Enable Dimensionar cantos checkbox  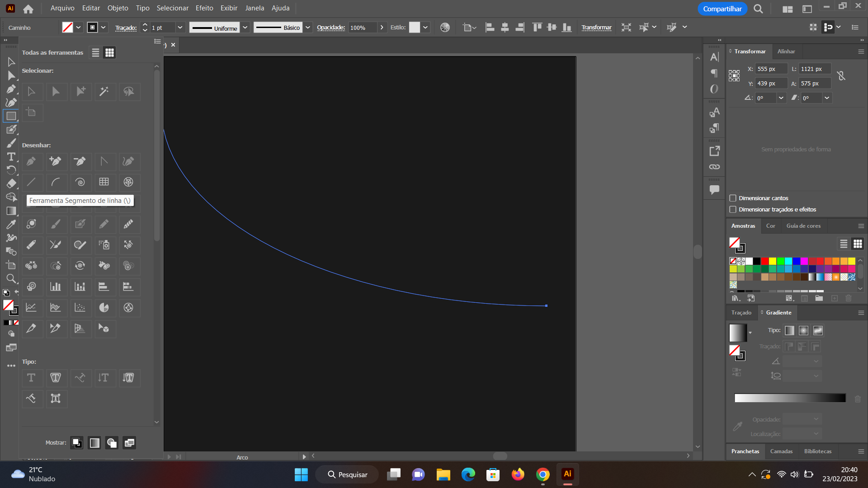point(733,198)
